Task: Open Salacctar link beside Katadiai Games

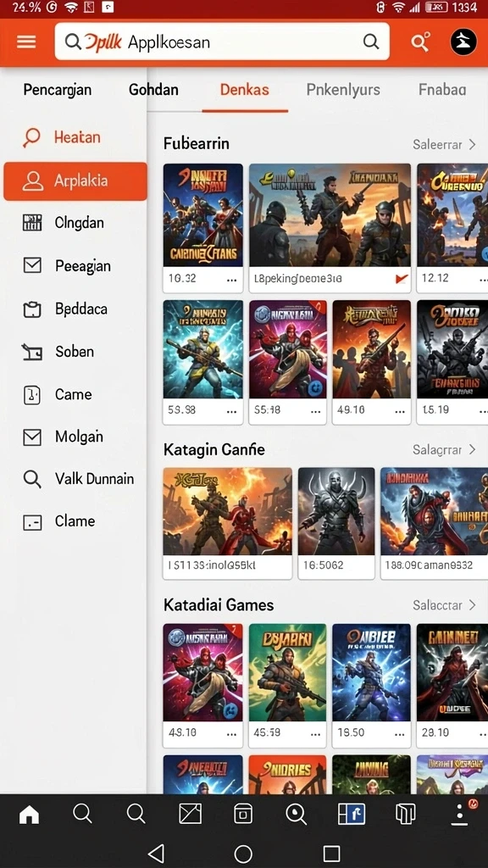Action: click(x=437, y=605)
